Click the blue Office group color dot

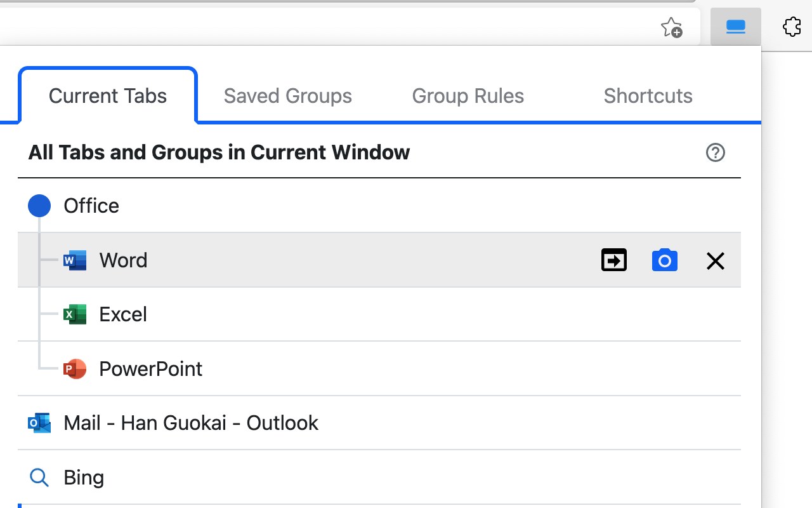coord(39,206)
